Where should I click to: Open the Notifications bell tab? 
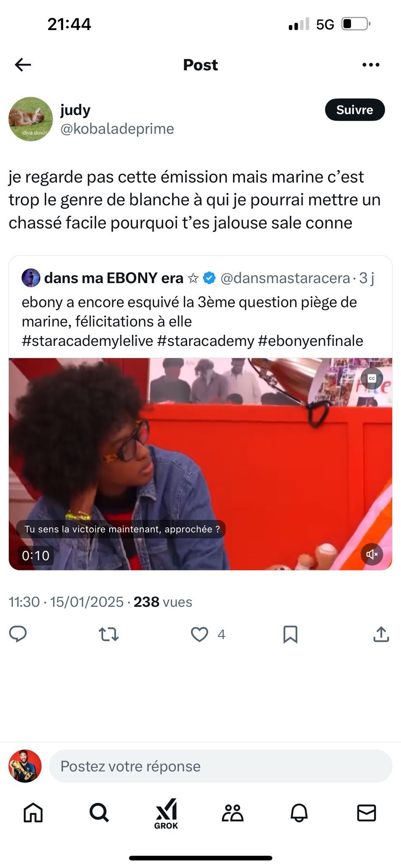pyautogui.click(x=299, y=813)
